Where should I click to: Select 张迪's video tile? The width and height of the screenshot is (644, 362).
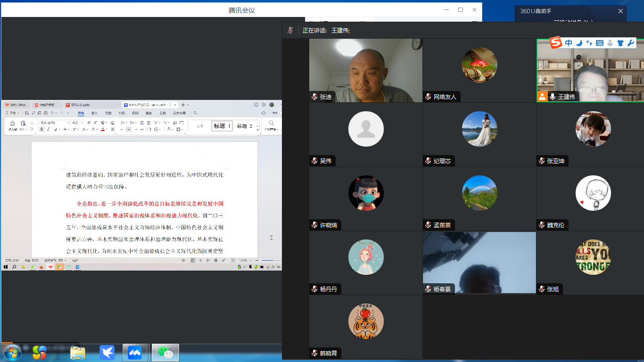pyautogui.click(x=365, y=70)
